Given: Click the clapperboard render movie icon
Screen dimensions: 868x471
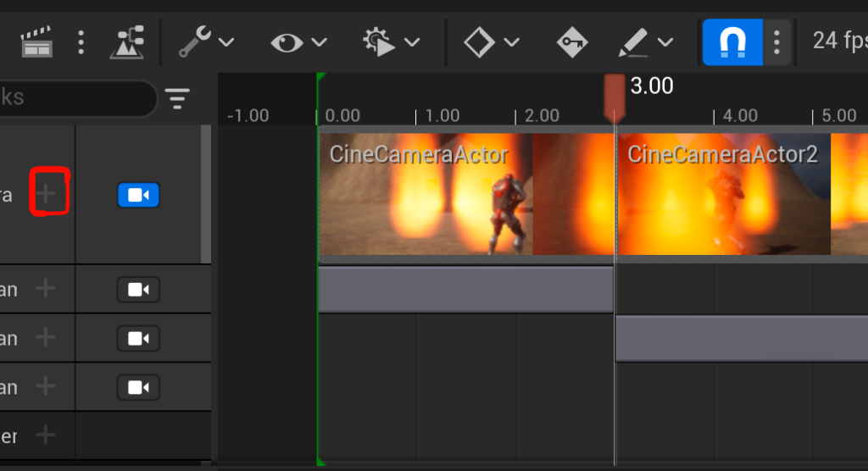Looking at the screenshot, I should click(36, 42).
